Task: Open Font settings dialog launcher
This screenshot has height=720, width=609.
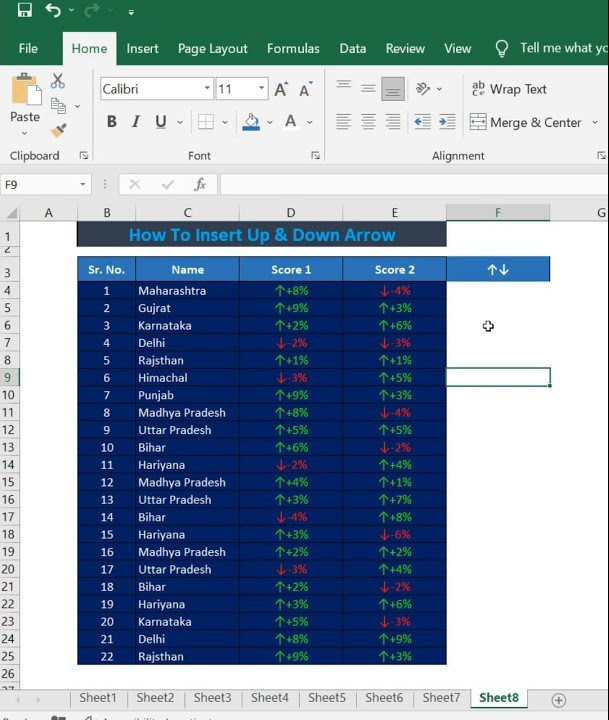Action: (316, 156)
